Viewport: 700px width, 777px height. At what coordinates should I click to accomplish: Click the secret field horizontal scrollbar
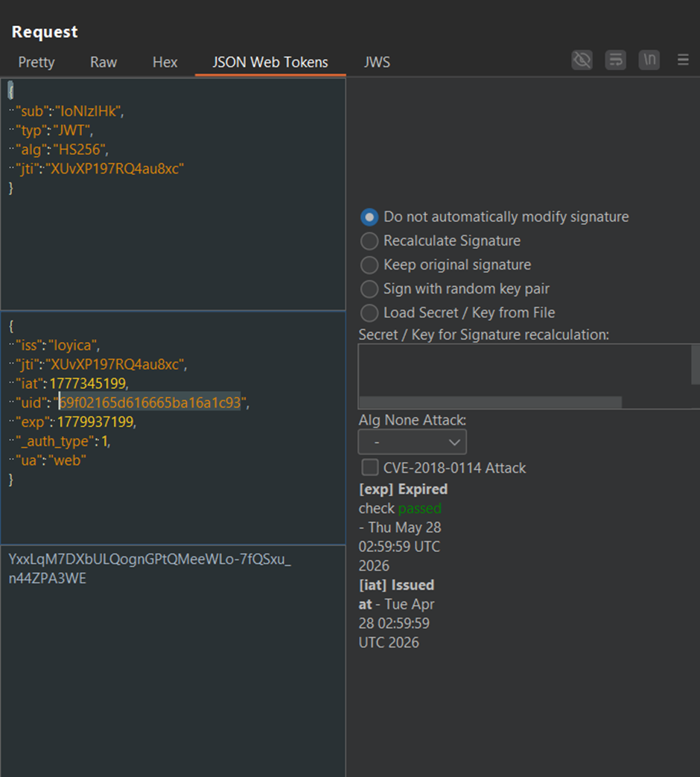[491, 402]
